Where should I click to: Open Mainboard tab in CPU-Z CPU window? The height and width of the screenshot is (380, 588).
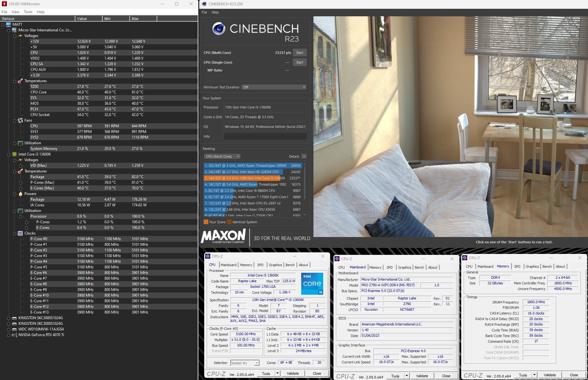point(228,265)
